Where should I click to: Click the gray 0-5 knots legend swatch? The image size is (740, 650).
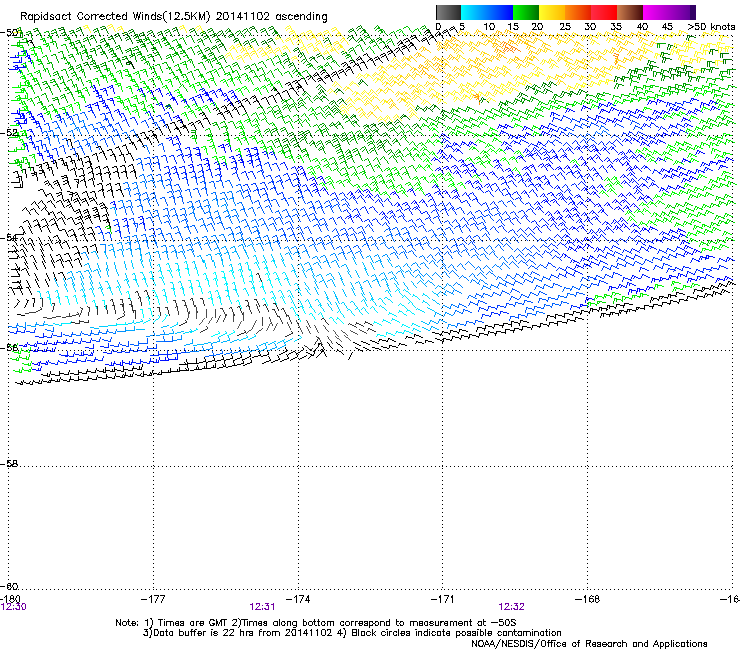click(448, 12)
